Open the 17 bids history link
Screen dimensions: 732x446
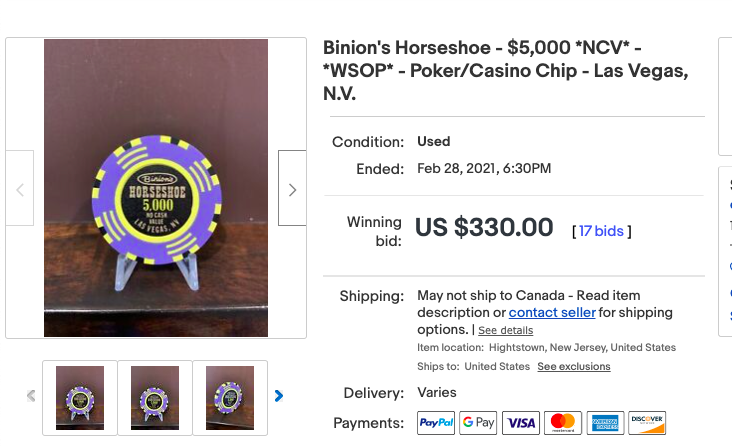tap(601, 231)
